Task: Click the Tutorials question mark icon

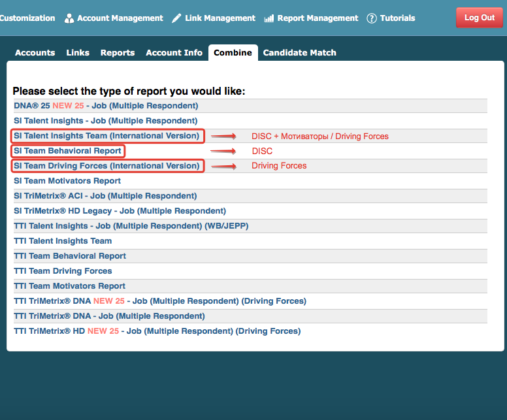Action: click(x=372, y=18)
